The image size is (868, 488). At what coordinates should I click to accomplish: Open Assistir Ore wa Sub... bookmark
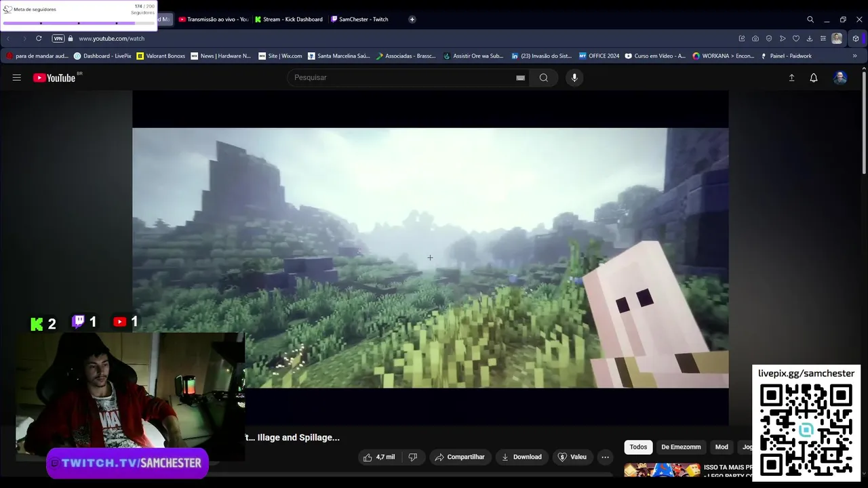(473, 56)
